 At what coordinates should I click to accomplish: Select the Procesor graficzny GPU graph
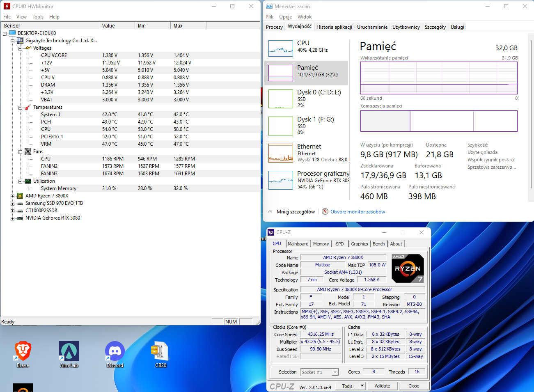pos(280,180)
